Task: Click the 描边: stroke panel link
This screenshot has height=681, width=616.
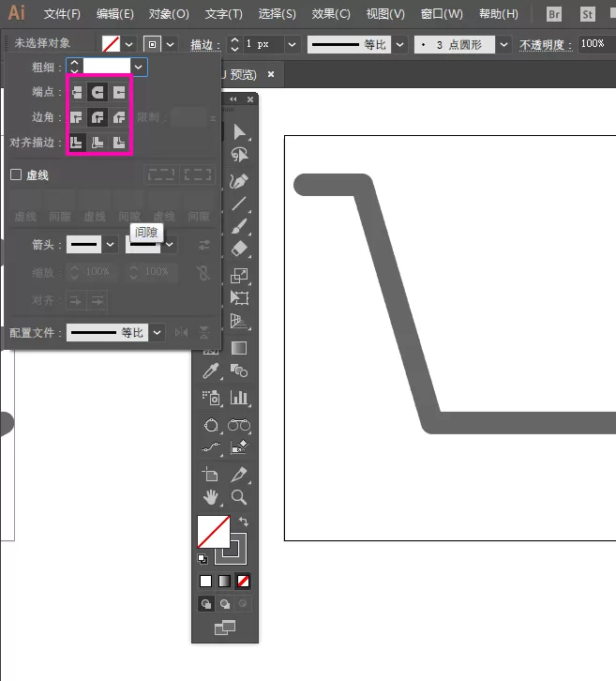Action: [205, 45]
